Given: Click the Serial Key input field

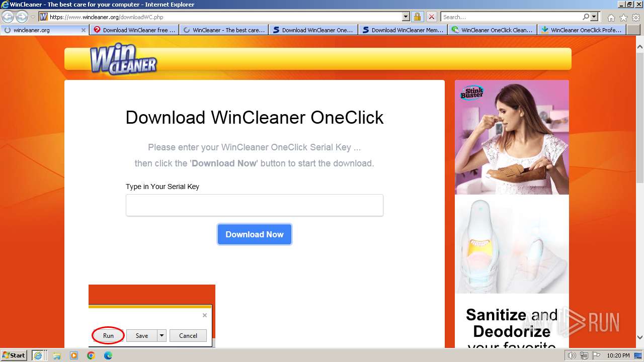Looking at the screenshot, I should pyautogui.click(x=255, y=205).
